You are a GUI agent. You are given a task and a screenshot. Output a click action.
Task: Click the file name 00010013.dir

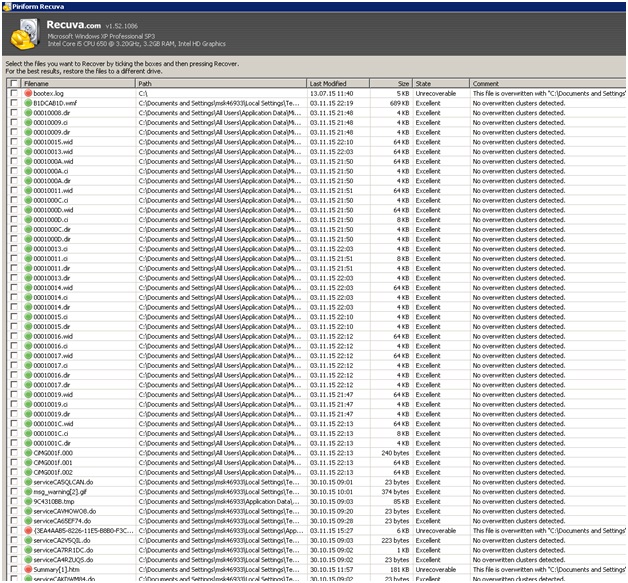pos(52,278)
